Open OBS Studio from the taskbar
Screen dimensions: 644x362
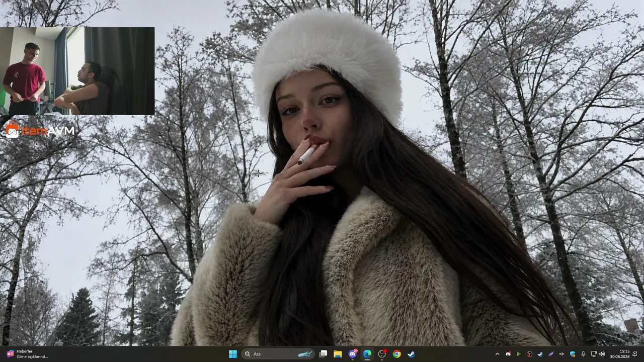(x=382, y=354)
